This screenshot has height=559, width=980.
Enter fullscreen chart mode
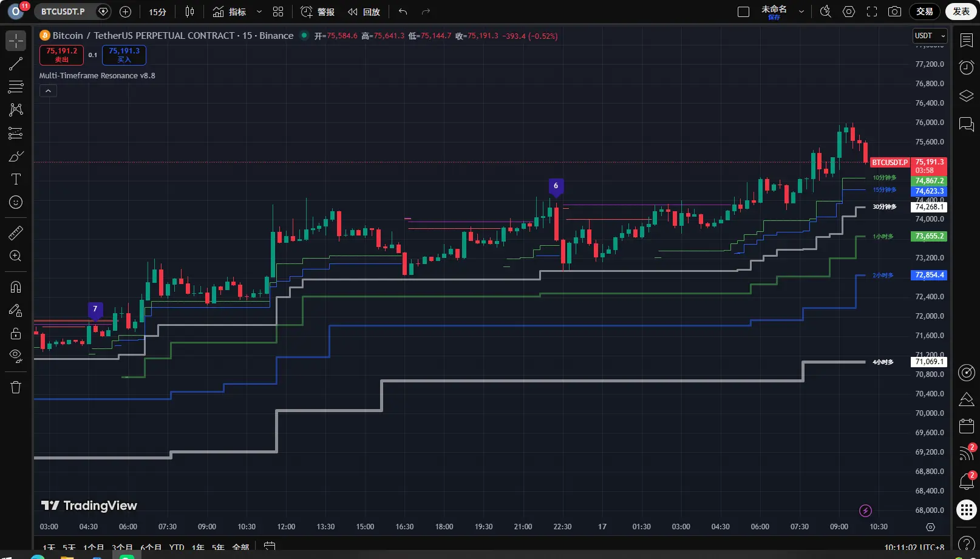[872, 12]
